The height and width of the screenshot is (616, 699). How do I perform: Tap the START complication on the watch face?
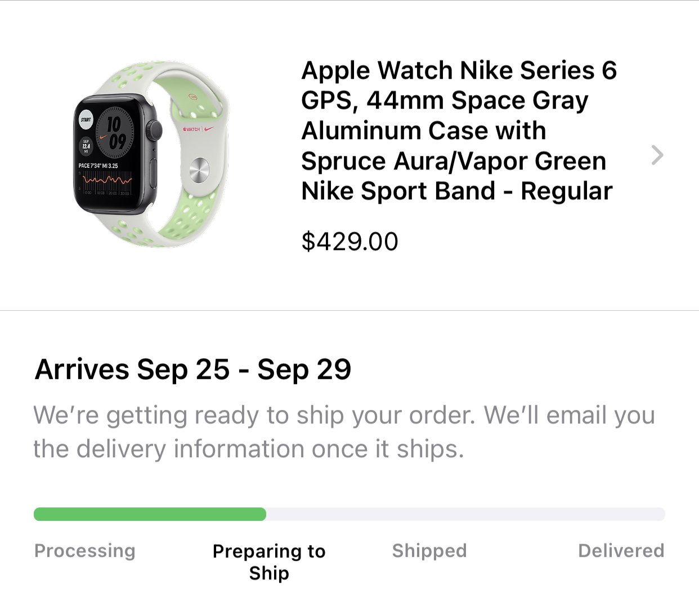click(x=86, y=119)
